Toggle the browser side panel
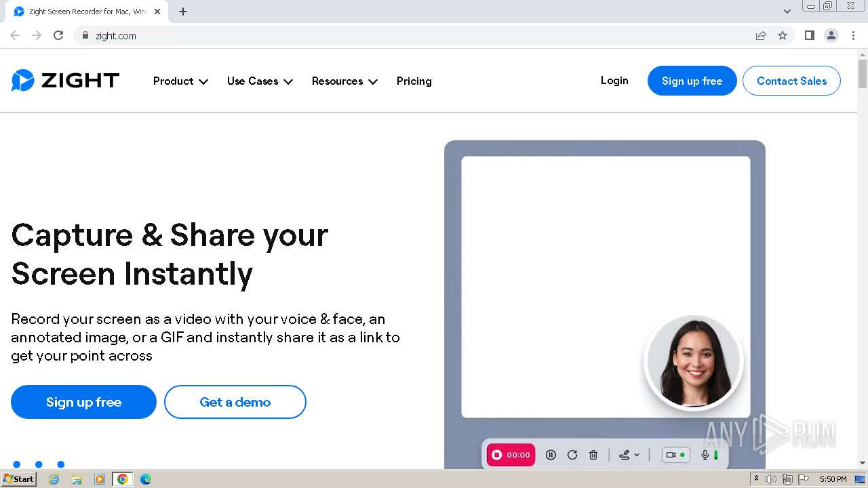 coord(809,35)
